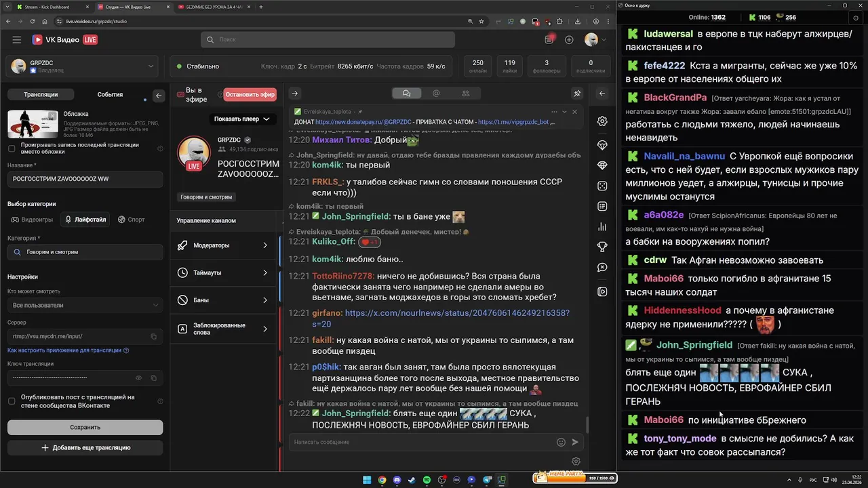Image resolution: width=868 pixels, height=488 pixels.
Task: Copy the server RTMP URL
Action: tap(153, 336)
